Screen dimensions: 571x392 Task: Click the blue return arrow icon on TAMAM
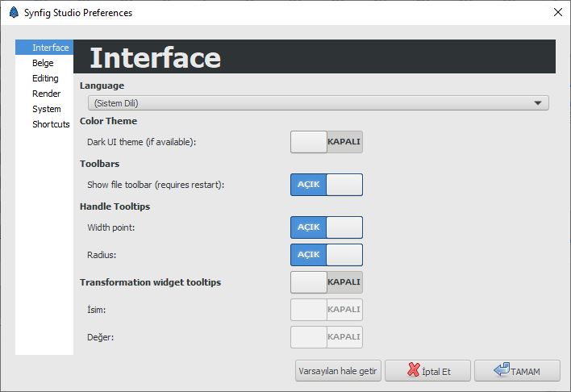pos(502,369)
